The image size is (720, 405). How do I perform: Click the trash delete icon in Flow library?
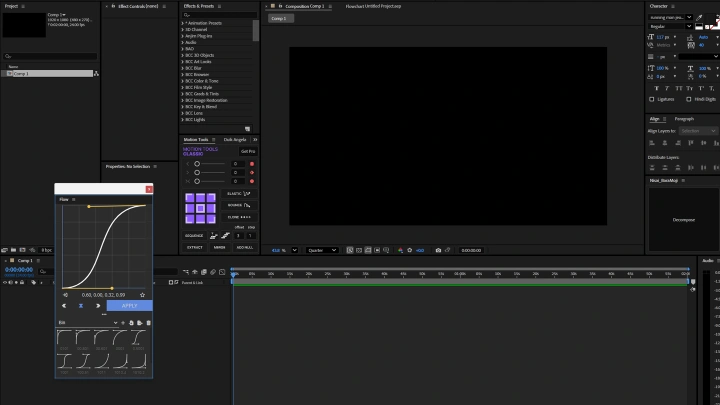148,323
